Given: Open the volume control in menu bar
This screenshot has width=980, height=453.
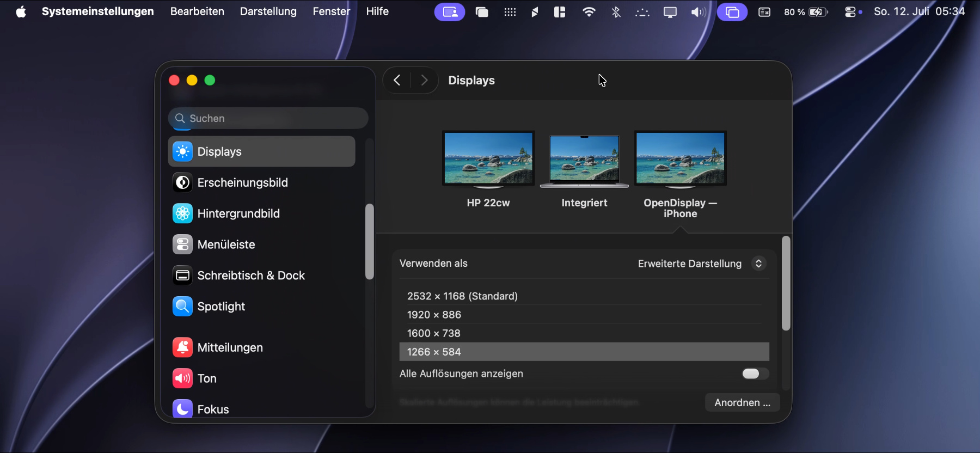Looking at the screenshot, I should (x=699, y=12).
